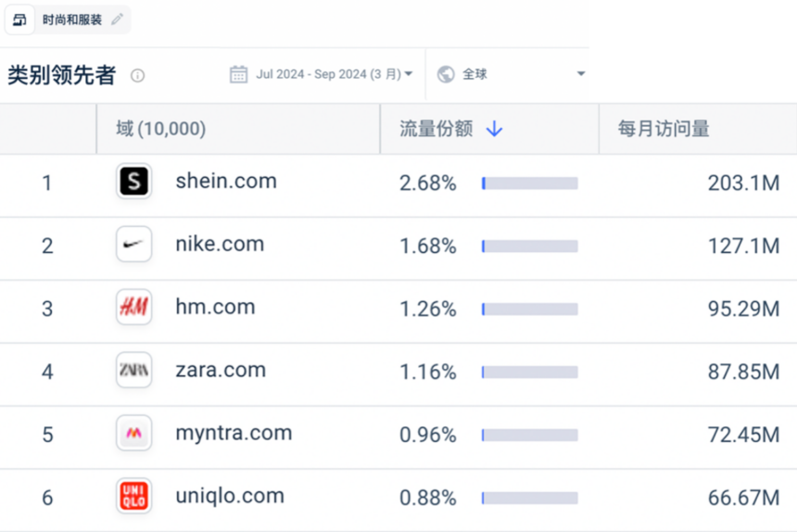This screenshot has width=797, height=532.
Task: Click the Uniqlo logo icon
Action: [134, 496]
